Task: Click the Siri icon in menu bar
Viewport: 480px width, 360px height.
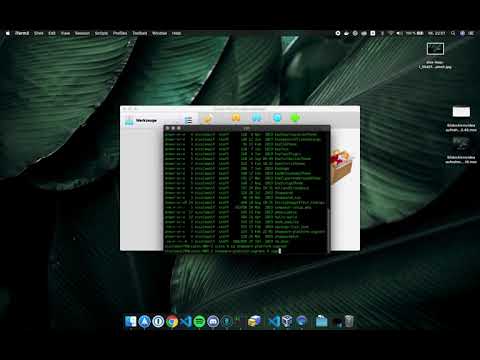Action: click(x=462, y=33)
